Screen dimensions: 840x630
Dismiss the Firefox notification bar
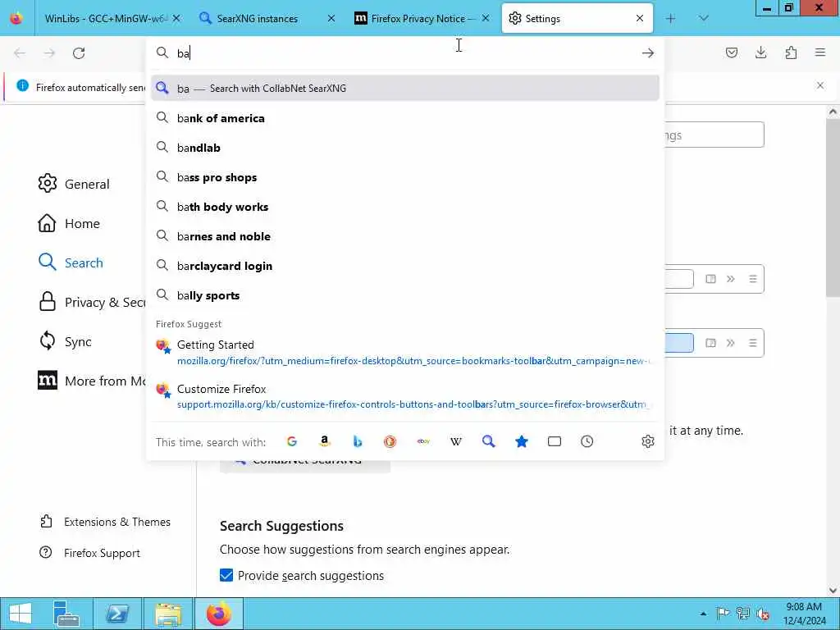pos(820,85)
